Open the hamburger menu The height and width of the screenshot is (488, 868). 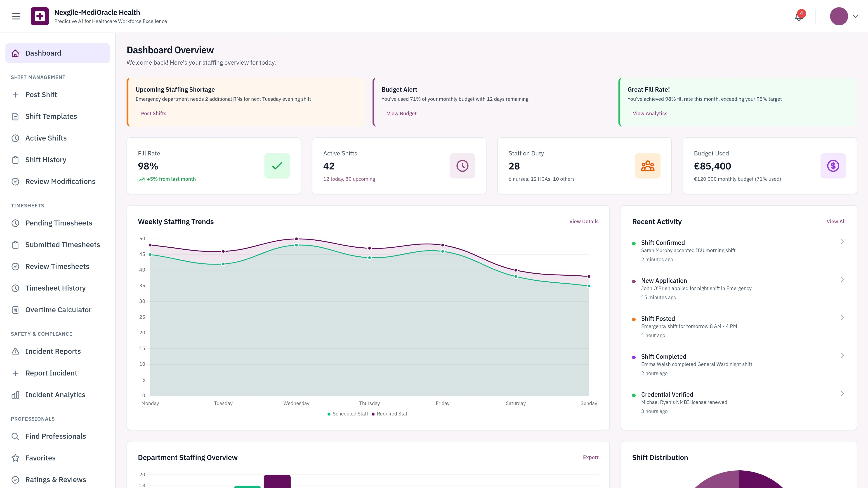[16, 16]
